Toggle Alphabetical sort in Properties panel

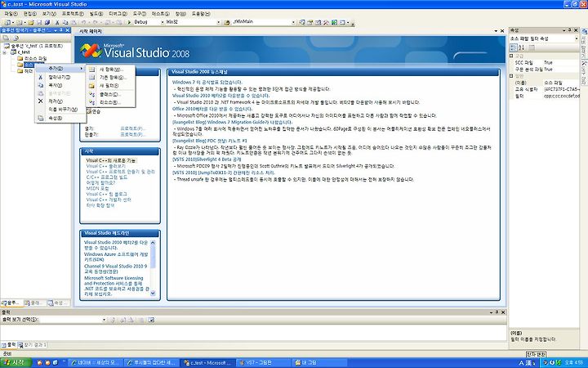(x=521, y=47)
